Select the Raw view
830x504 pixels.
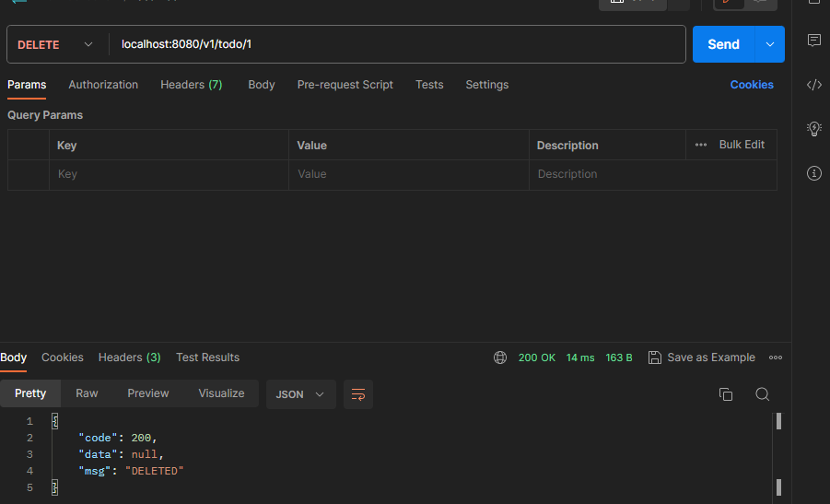point(87,393)
